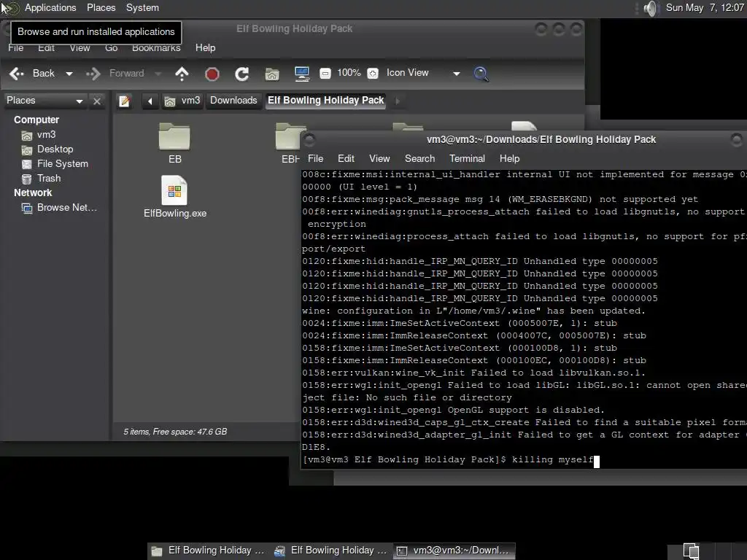Image resolution: width=747 pixels, height=560 pixels.
Task: Open the Computer location icon
Action: pos(301,74)
